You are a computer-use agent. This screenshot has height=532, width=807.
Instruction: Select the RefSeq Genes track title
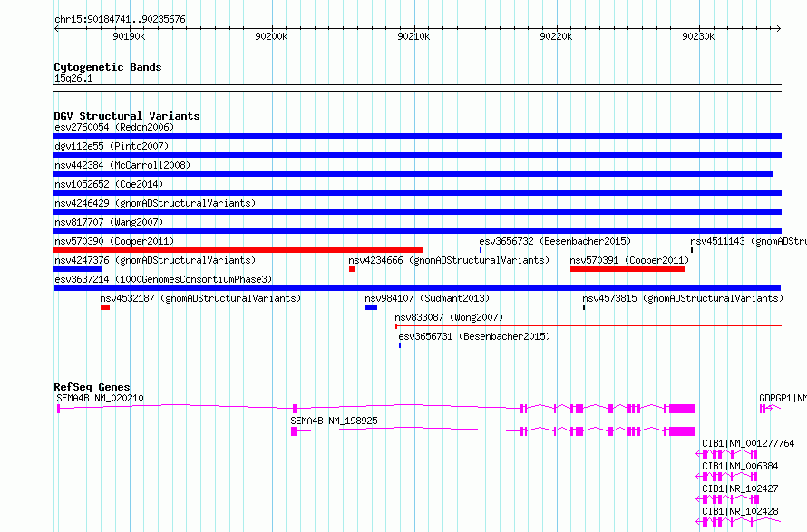coord(92,387)
